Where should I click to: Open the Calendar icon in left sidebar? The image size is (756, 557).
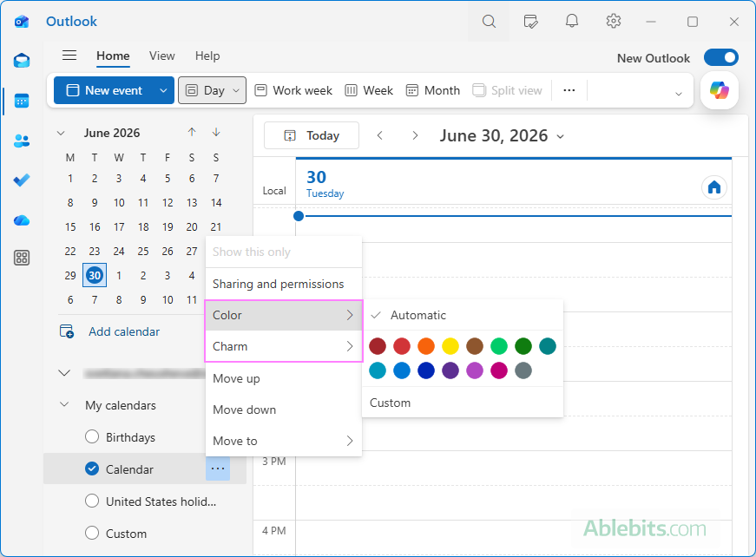(22, 101)
